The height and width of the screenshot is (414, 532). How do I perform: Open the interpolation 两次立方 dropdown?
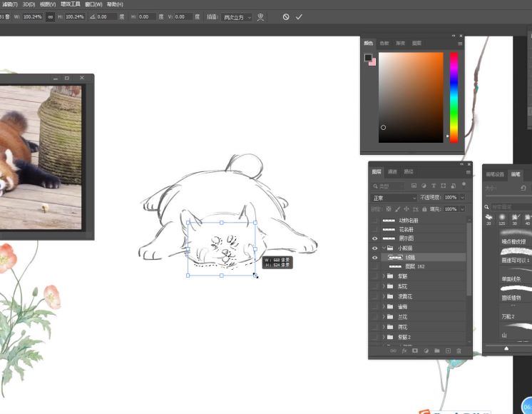[237, 17]
